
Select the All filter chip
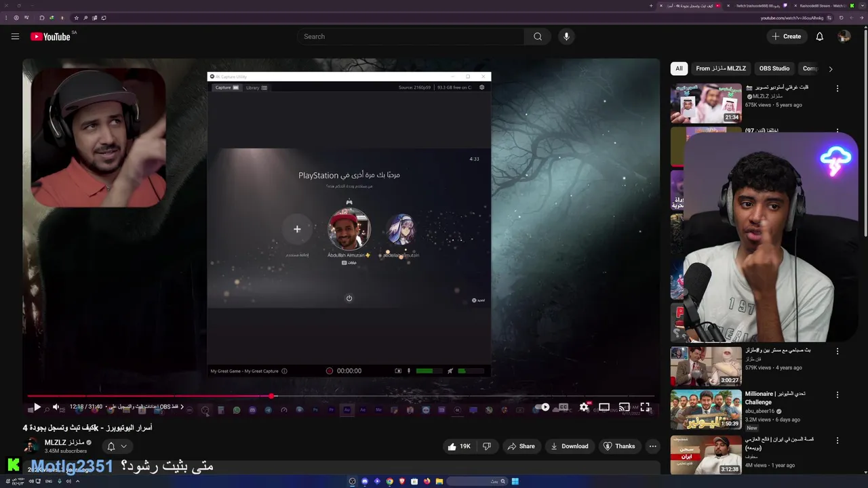coord(679,68)
